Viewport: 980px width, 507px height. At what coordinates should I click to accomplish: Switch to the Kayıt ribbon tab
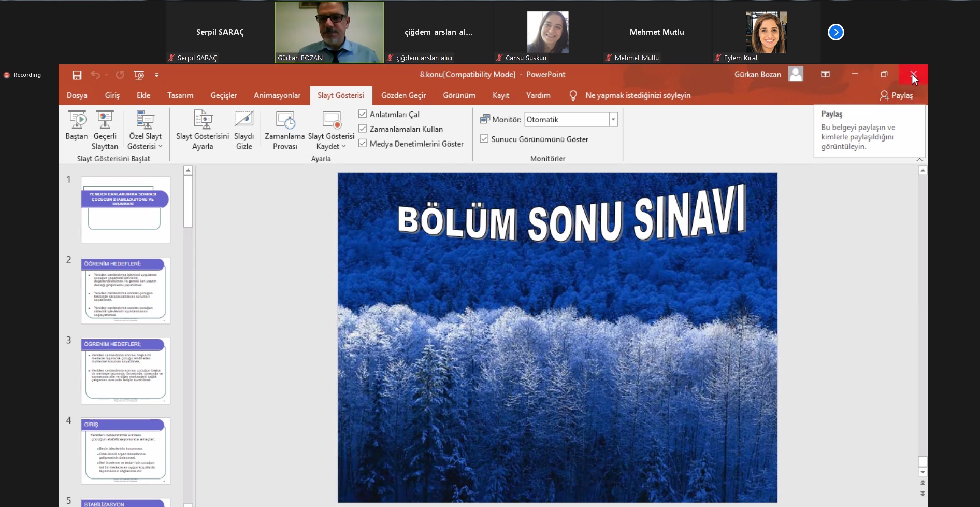(x=501, y=95)
